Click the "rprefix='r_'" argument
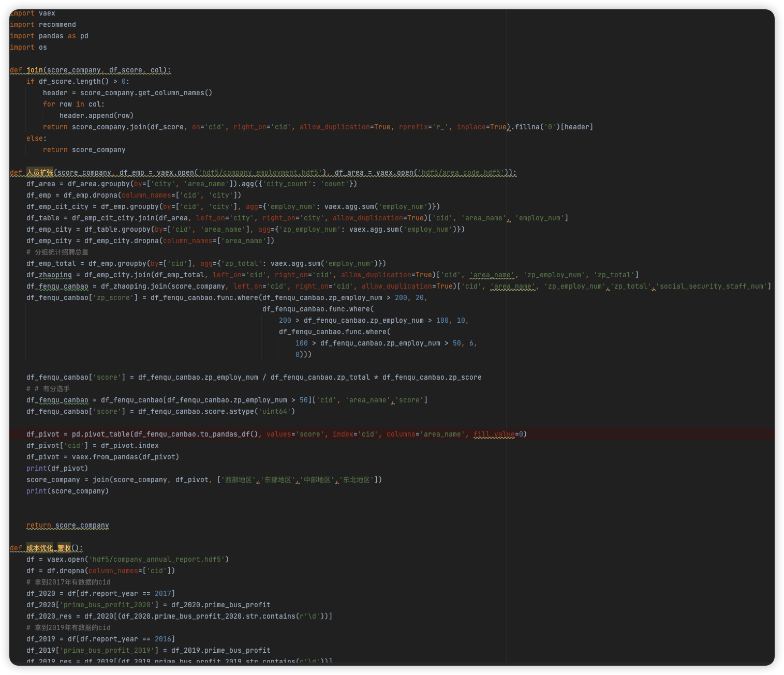This screenshot has height=675, width=784. (423, 127)
